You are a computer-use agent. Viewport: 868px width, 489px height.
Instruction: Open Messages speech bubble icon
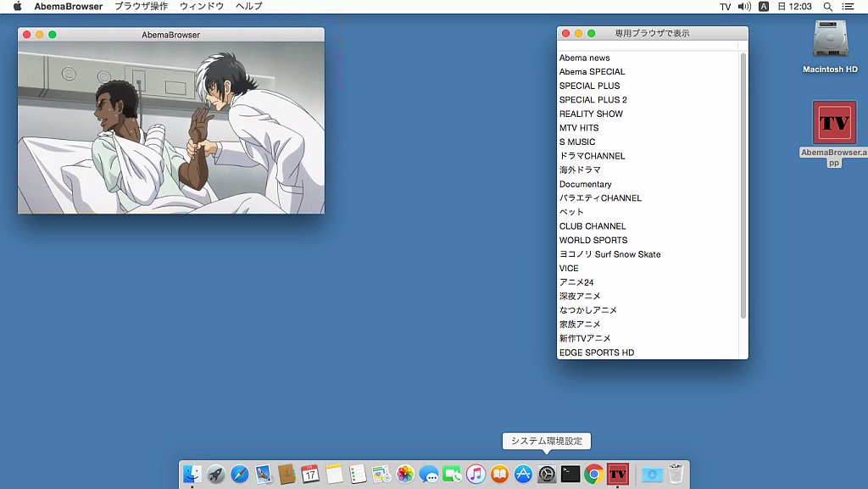(x=428, y=474)
